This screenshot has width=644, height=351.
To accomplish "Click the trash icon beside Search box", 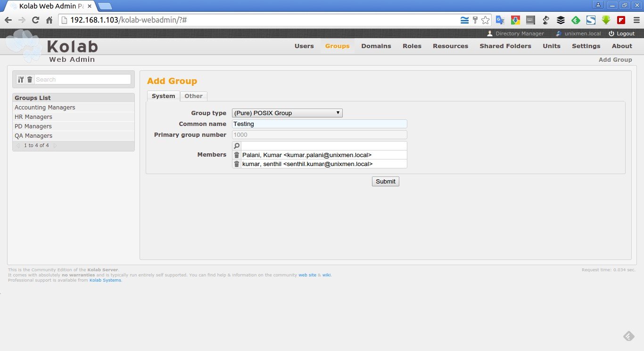I will 30,80.
